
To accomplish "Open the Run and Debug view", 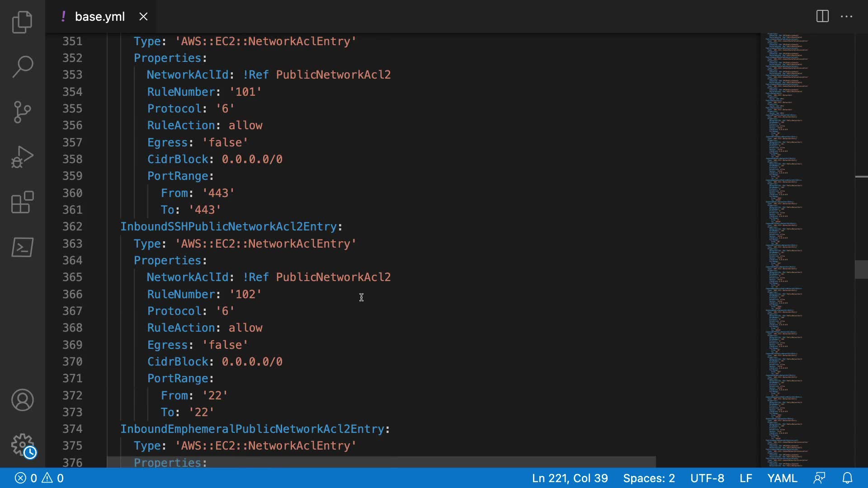I will pos(22,157).
